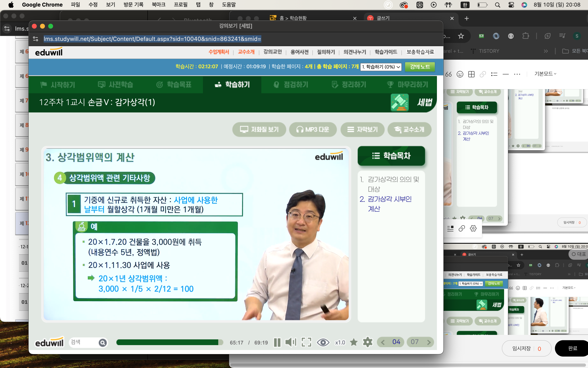Switch to the 마무리하기 tab
Screen dimensions: 588x368
[x=407, y=84]
